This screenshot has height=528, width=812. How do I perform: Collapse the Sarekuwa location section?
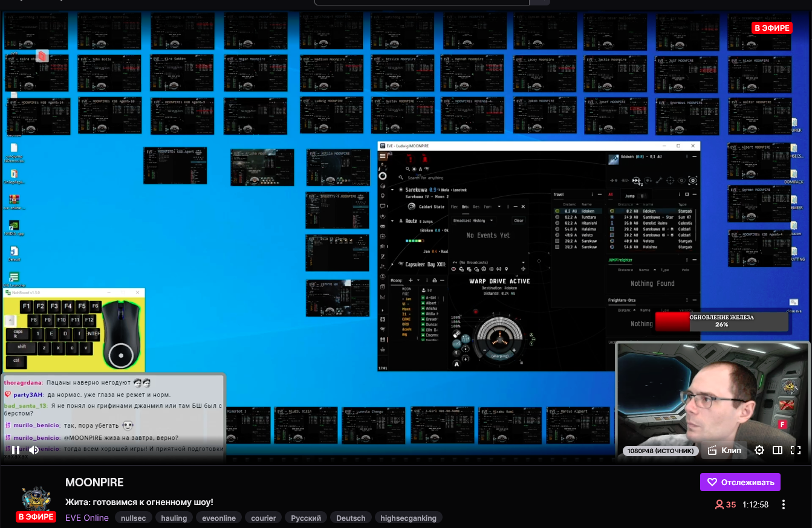392,190
